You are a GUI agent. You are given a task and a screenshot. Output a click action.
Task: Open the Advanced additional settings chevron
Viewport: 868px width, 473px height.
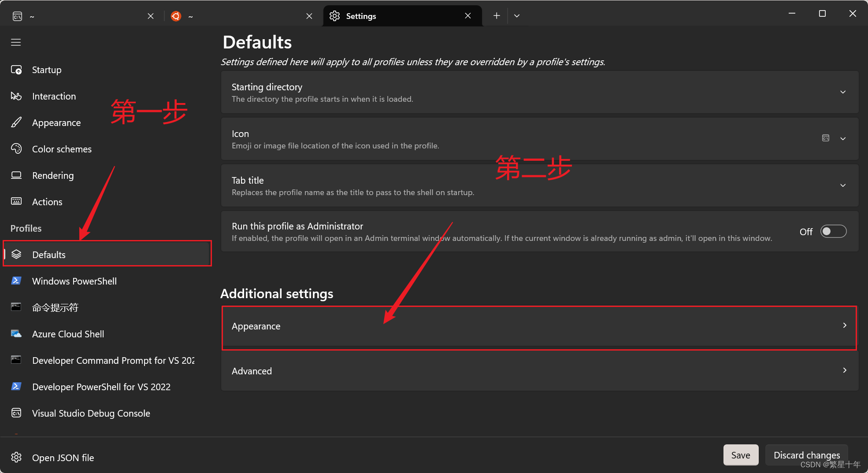pyautogui.click(x=845, y=370)
